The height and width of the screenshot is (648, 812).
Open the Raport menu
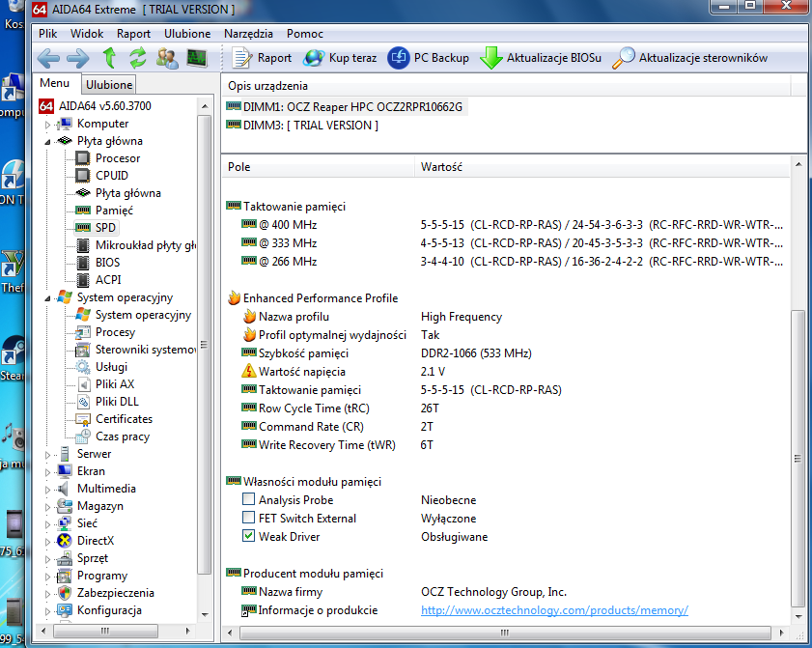133,34
